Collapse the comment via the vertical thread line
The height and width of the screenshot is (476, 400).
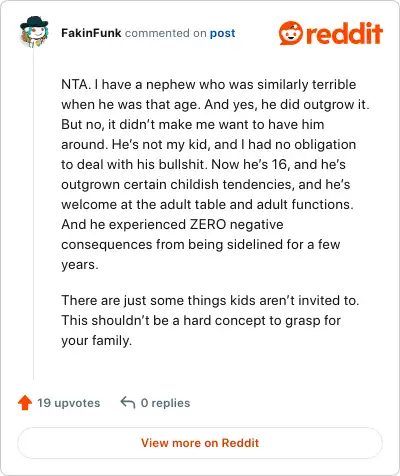pos(33,213)
